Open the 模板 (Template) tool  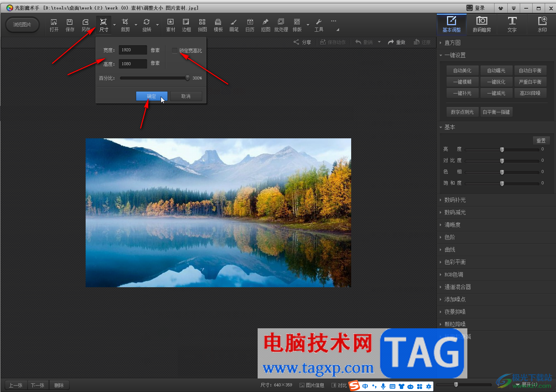point(218,25)
